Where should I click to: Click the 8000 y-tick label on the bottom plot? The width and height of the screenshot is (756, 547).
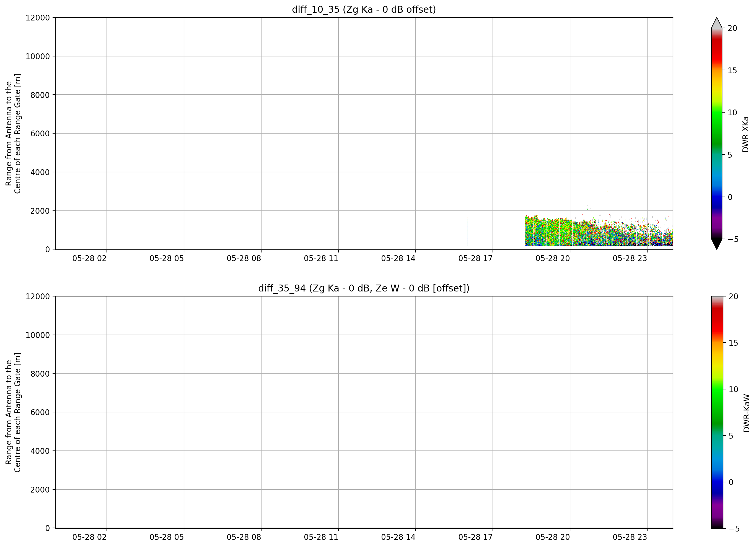tap(40, 374)
